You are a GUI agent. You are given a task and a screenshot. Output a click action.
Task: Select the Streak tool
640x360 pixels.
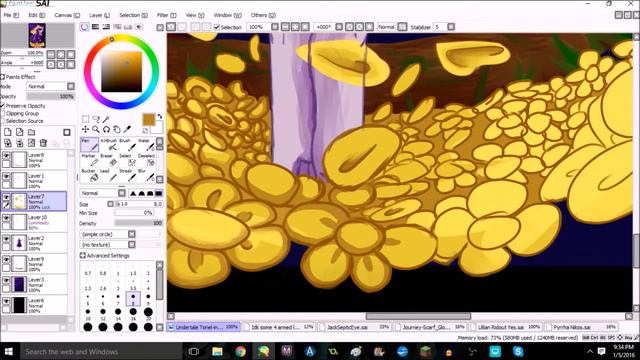click(127, 176)
